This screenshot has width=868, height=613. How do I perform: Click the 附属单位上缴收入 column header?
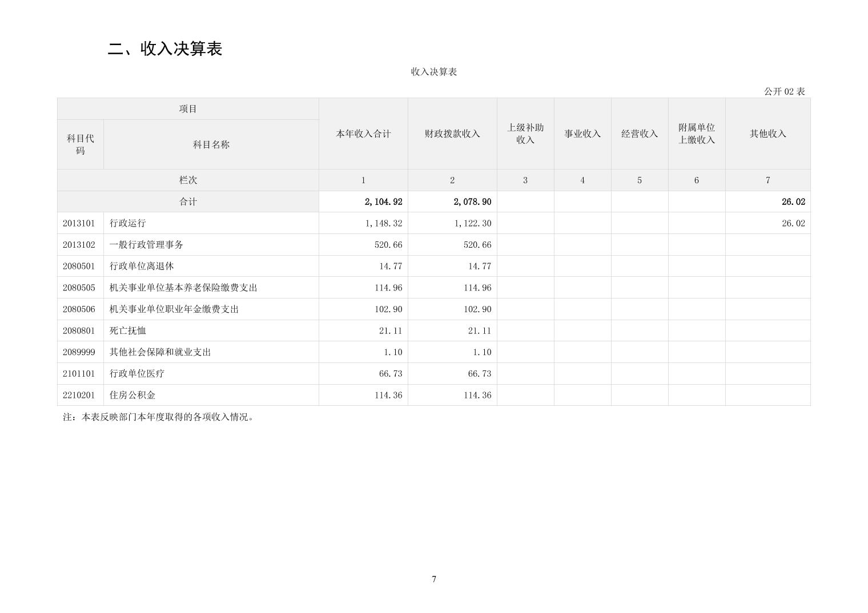pyautogui.click(x=697, y=134)
